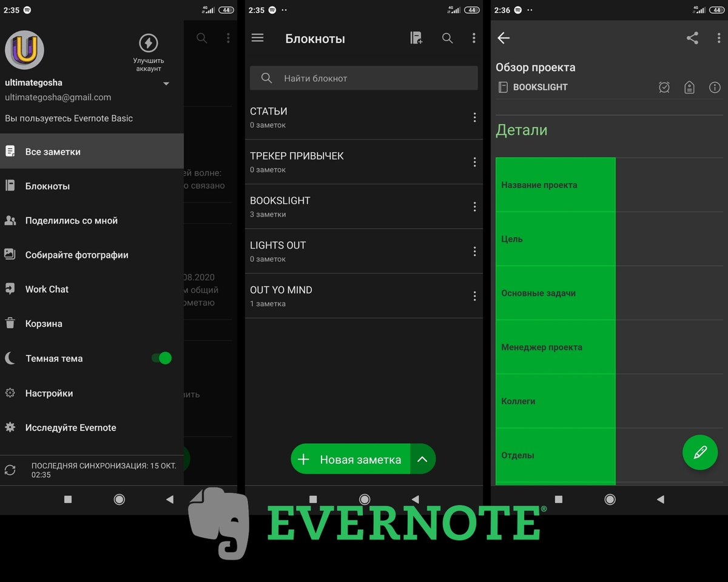The width and height of the screenshot is (728, 582).
Task: Tap Android home button on the left phone
Action: pyautogui.click(x=120, y=500)
